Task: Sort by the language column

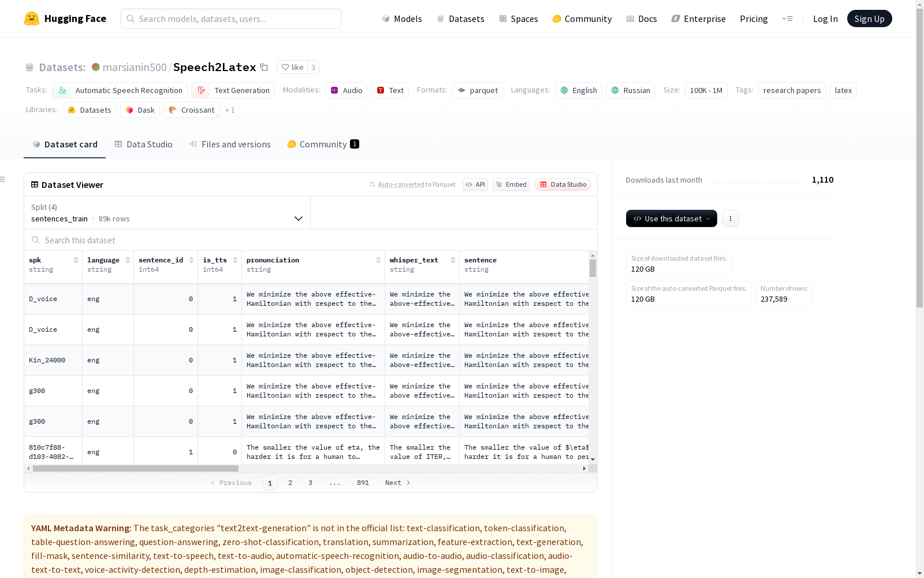Action: [128, 260]
